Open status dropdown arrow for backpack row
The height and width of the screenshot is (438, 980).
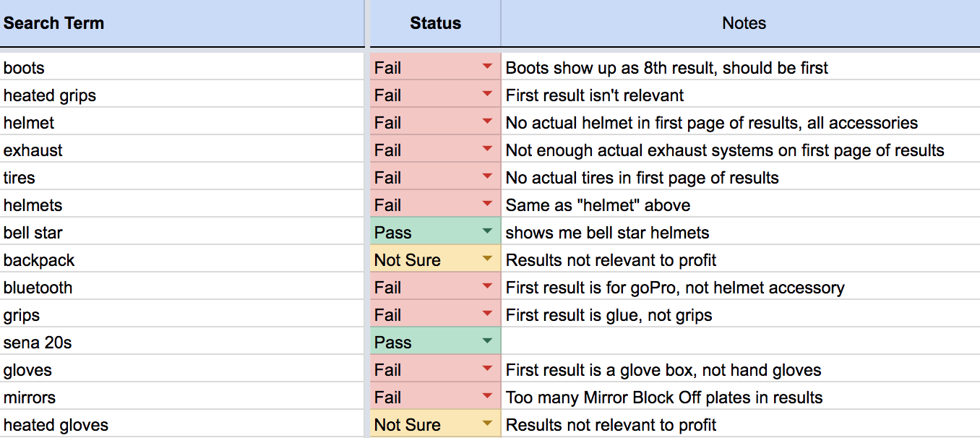click(486, 259)
